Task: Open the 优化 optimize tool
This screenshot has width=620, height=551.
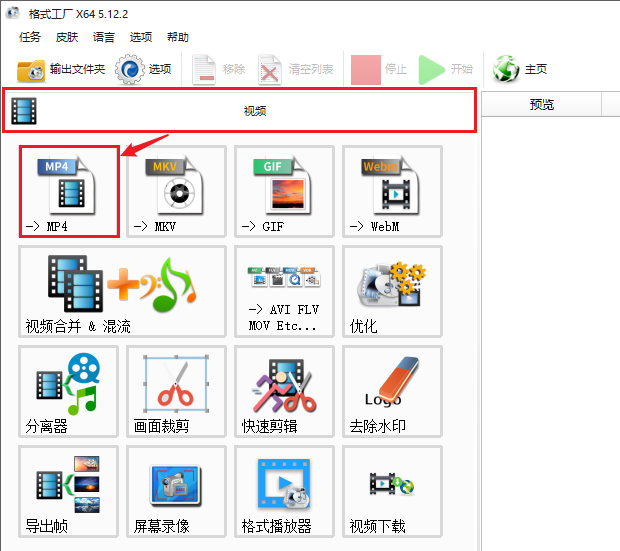Action: coord(392,292)
